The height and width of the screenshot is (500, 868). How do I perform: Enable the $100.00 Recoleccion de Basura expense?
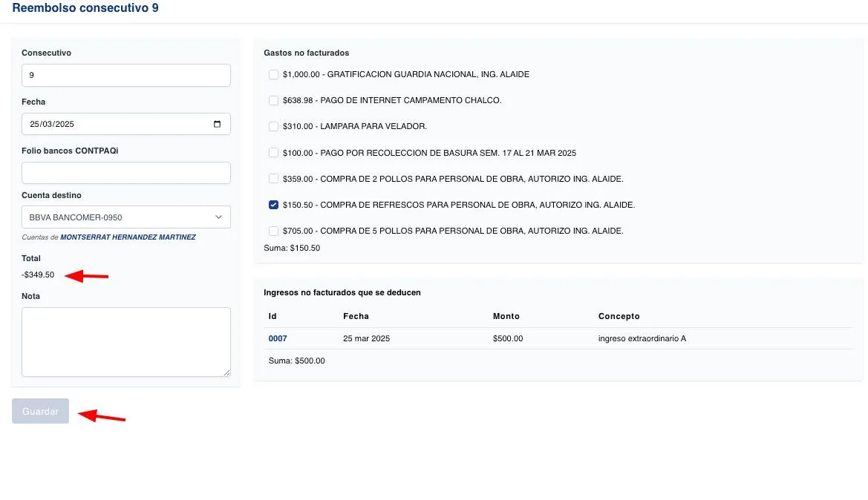[274, 153]
